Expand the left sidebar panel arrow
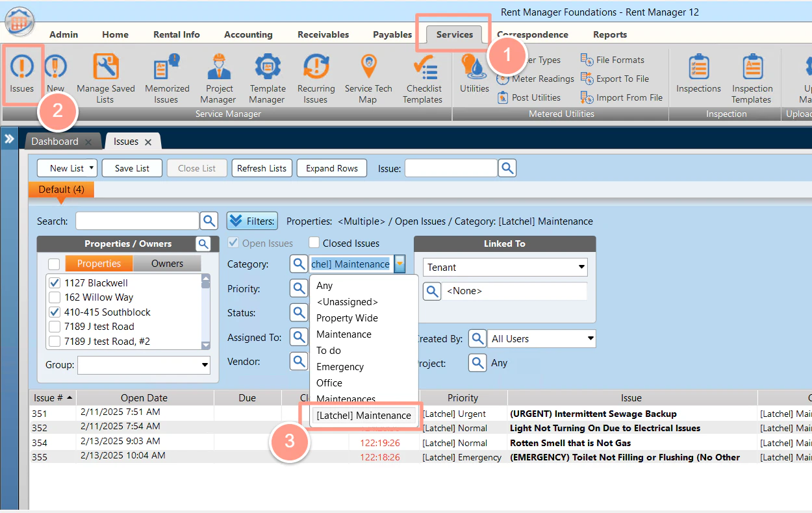 [9, 139]
